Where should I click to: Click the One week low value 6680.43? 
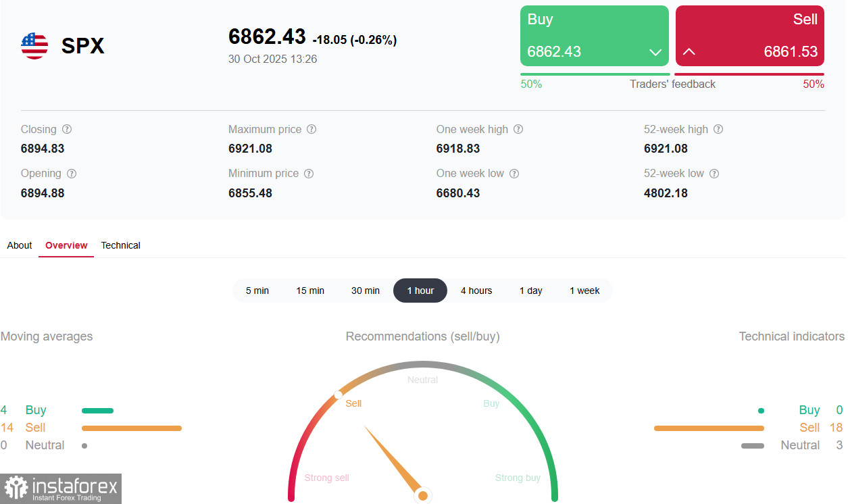pyautogui.click(x=458, y=193)
